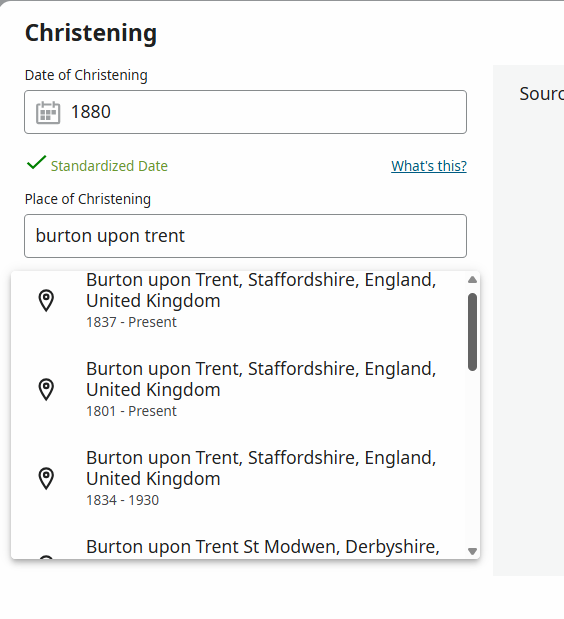Click the location pin for 1834 - 1930 entry

46,478
